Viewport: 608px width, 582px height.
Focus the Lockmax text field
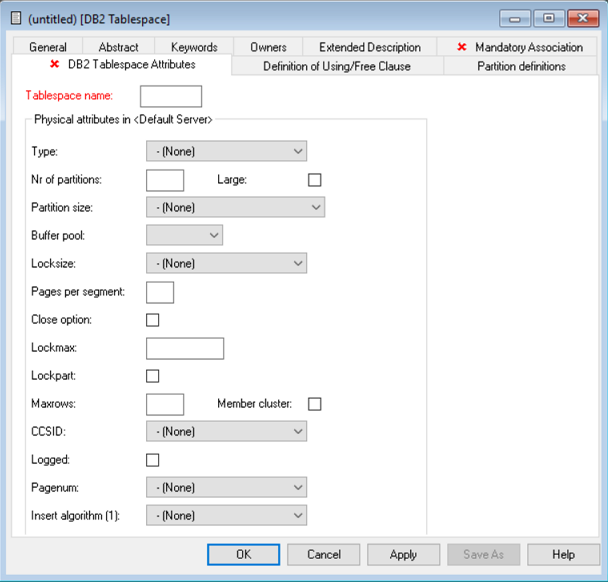pyautogui.click(x=185, y=348)
